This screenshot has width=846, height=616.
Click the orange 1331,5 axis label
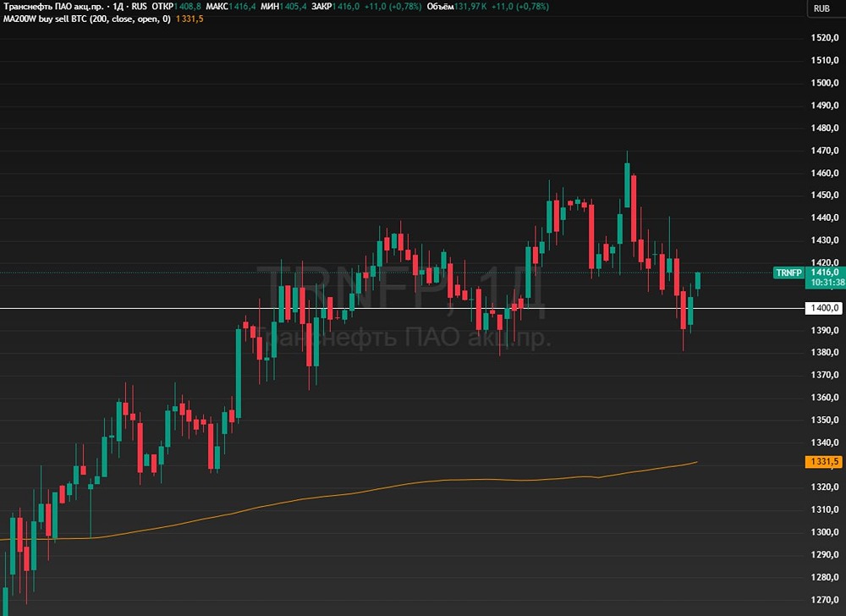tap(823, 462)
